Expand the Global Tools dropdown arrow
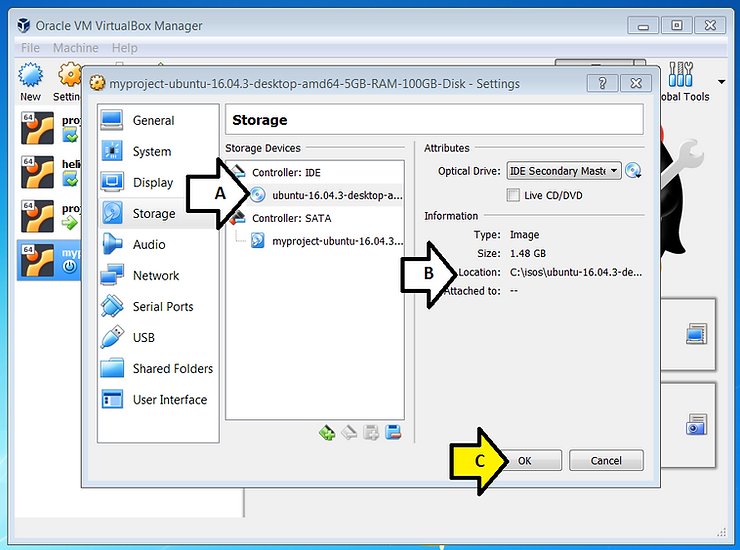The height and width of the screenshot is (550, 740). pyautogui.click(x=722, y=82)
